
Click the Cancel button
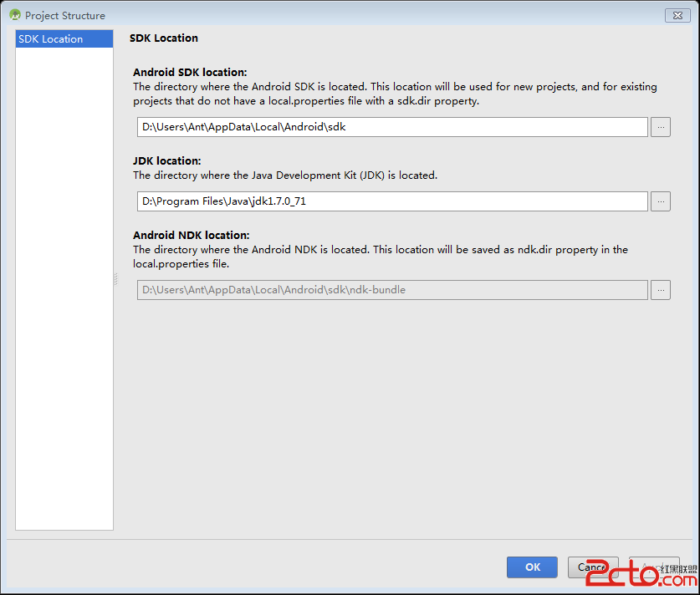click(593, 567)
